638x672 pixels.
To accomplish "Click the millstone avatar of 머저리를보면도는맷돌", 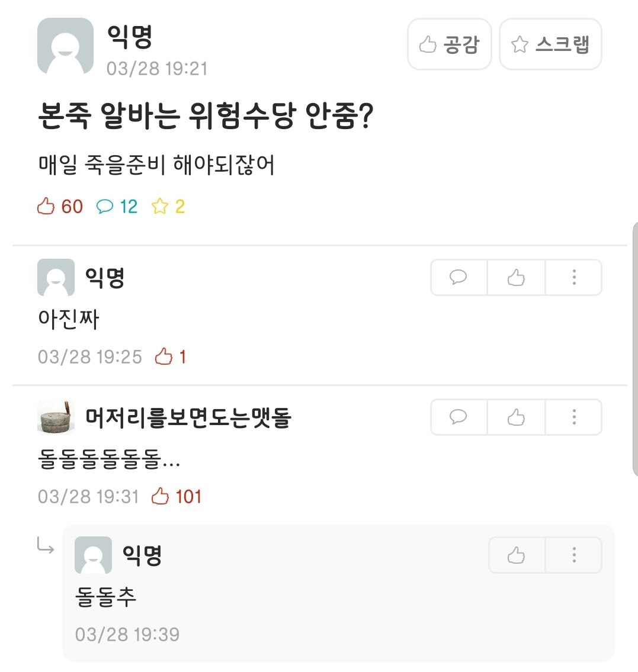I will point(56,417).
